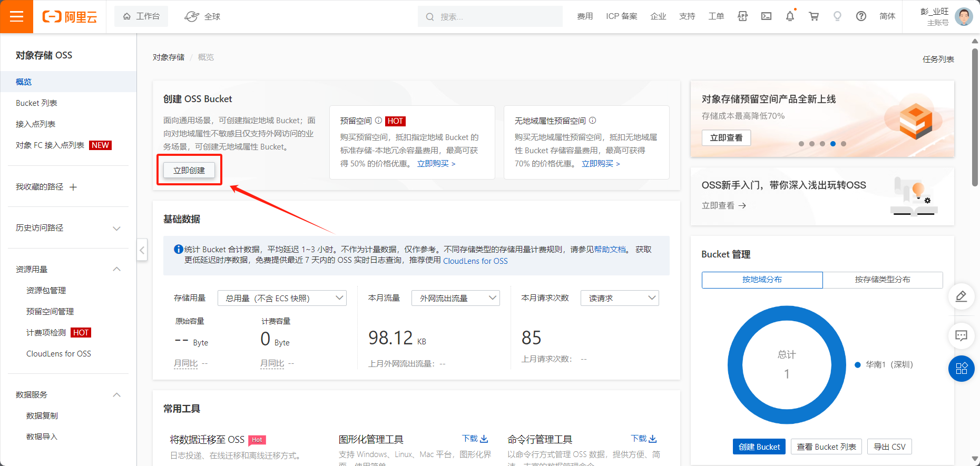Open the chat feedback floating button
This screenshot has height=466, width=980.
pyautogui.click(x=961, y=335)
